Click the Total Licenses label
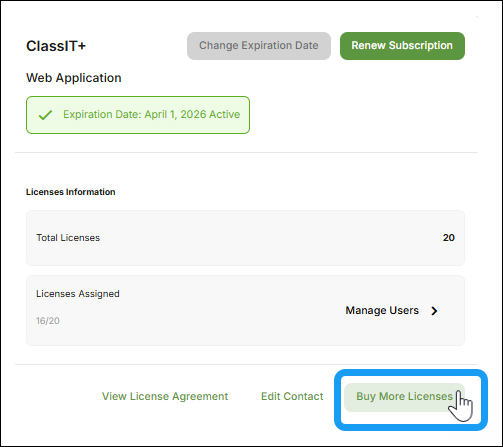The width and height of the screenshot is (503, 447). [68, 238]
